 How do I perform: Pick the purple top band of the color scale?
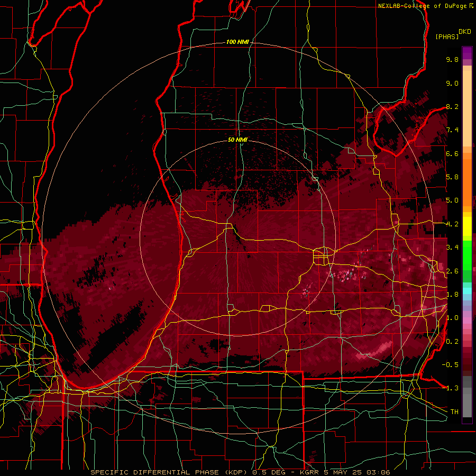click(467, 53)
